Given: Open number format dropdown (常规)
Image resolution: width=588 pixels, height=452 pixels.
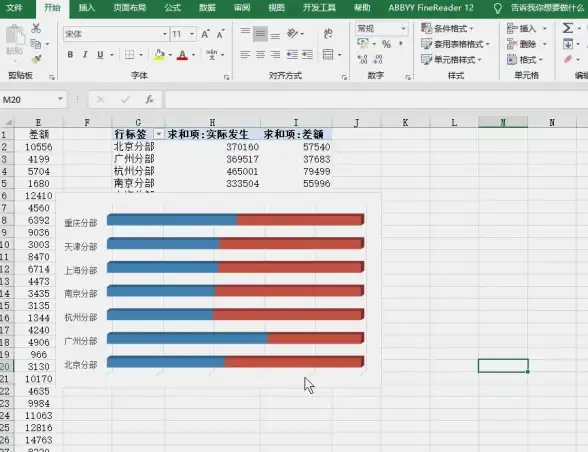Looking at the screenshot, I should click(404, 29).
